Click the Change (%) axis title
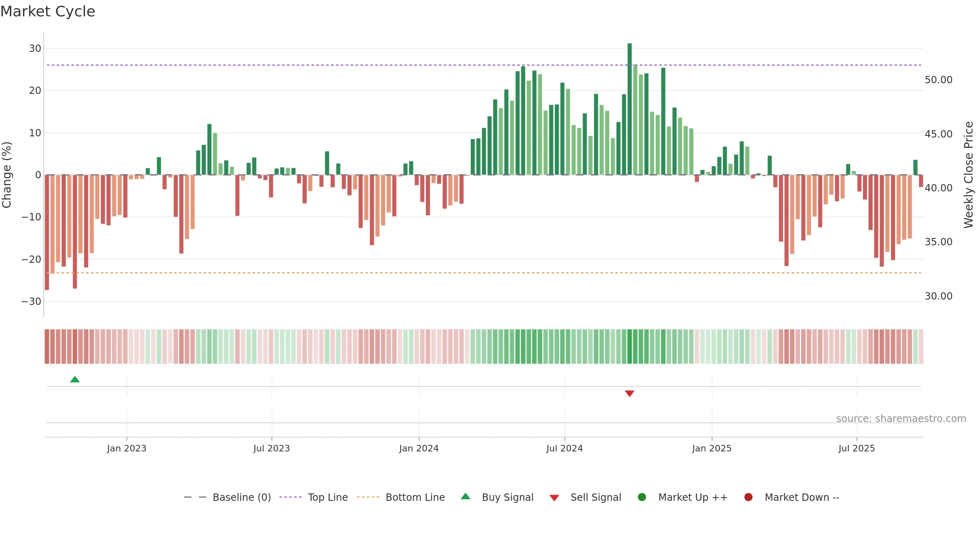 pos(7,175)
